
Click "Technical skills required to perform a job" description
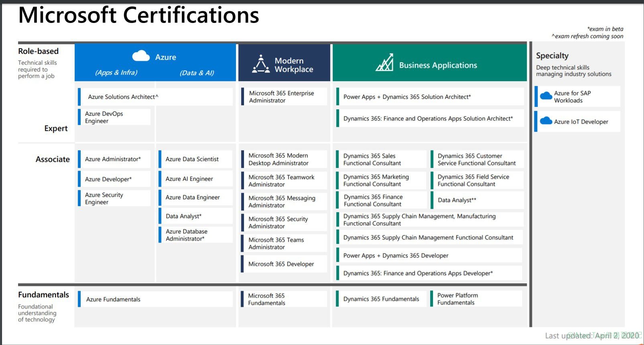coord(37,69)
